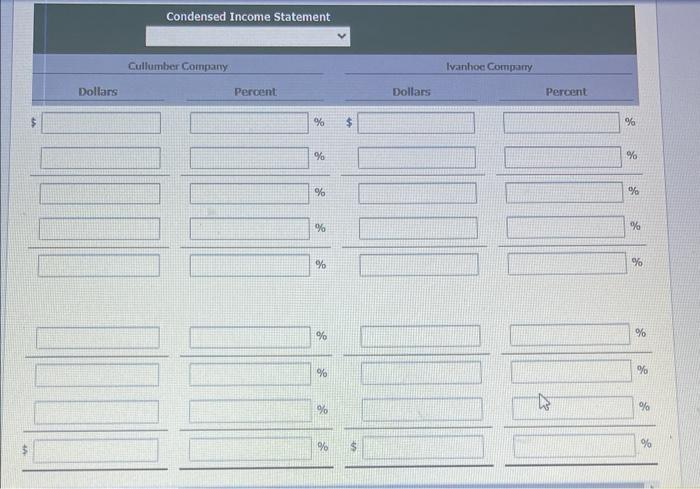Screen dimensions: 700x489
Task: Focus sixth-row Ivanhoe Dollars box
Action: click(x=421, y=336)
